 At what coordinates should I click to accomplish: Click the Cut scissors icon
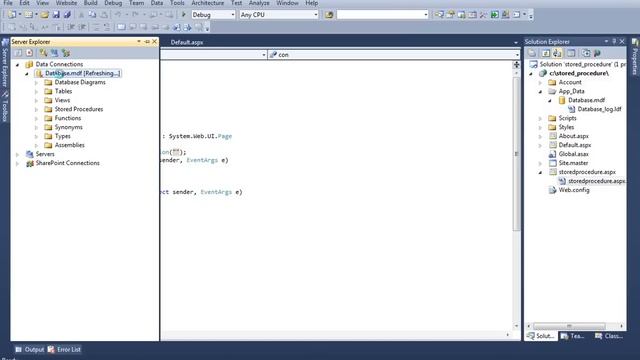81,15
